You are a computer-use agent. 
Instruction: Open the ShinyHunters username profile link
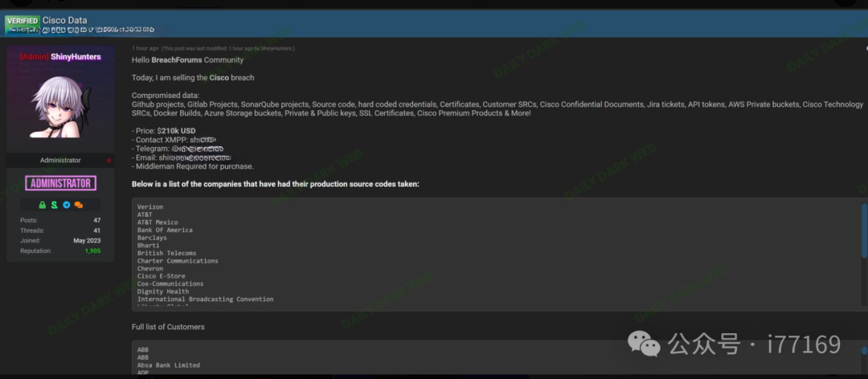(76, 56)
